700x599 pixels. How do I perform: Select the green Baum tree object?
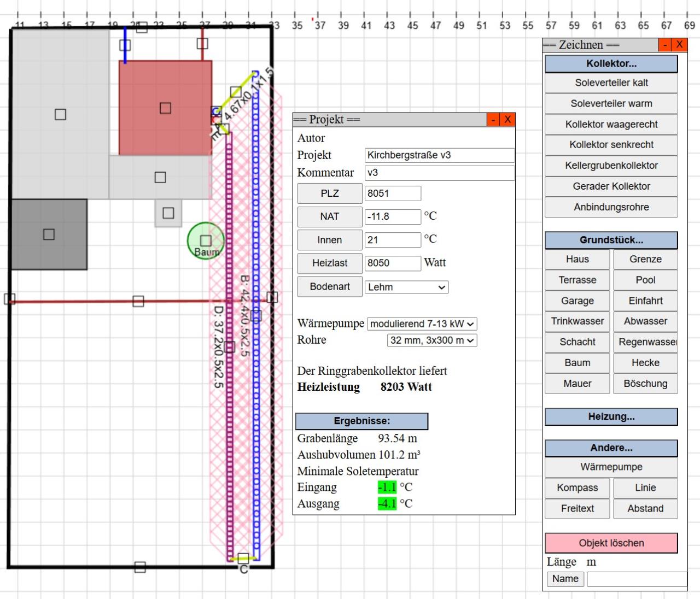(206, 240)
